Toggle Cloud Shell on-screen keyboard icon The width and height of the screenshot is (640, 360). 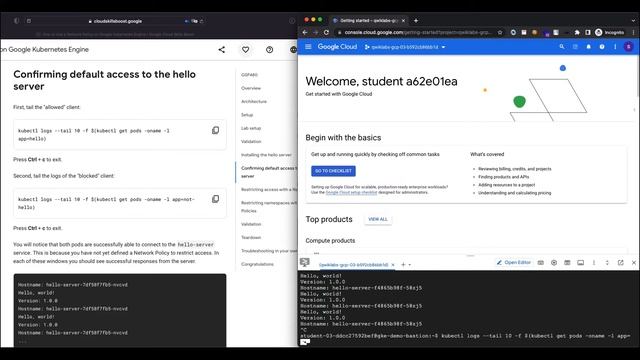[540, 263]
